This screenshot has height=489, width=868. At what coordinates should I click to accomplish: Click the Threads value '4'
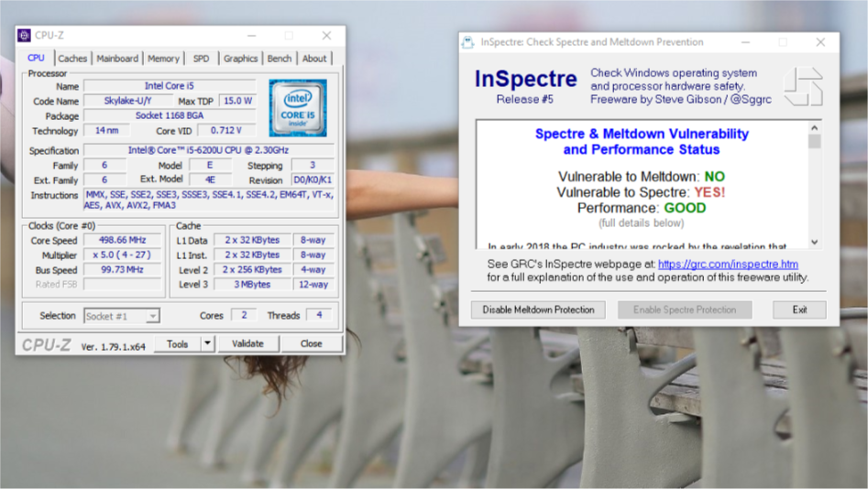[319, 315]
